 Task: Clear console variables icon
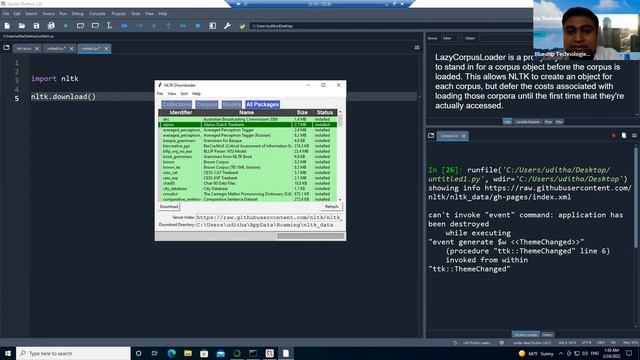[x=624, y=136]
